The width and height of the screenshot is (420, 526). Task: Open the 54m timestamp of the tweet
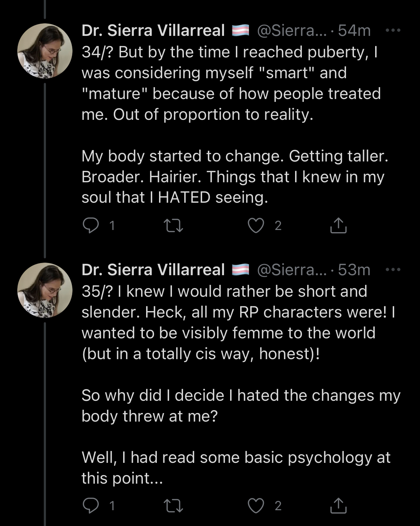coord(354,30)
